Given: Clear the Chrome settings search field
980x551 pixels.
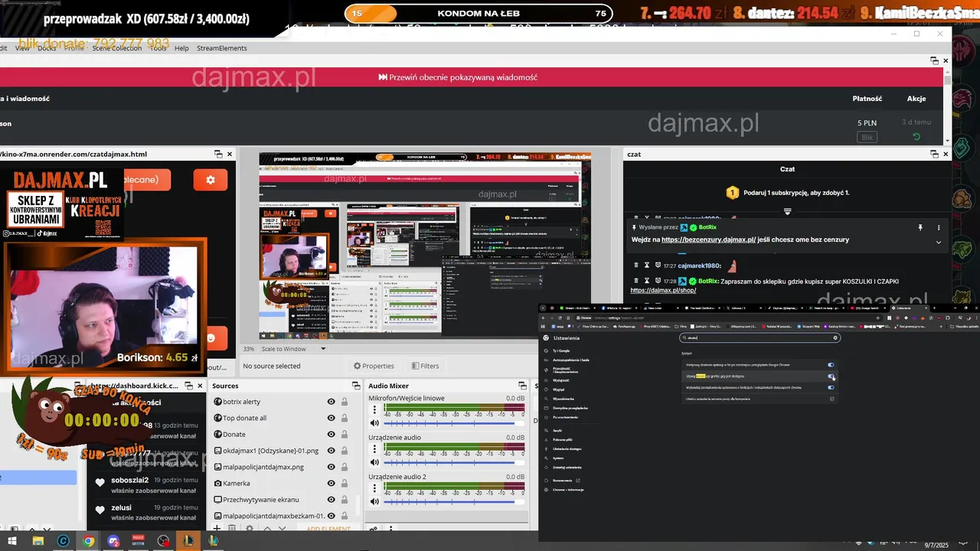Looking at the screenshot, I should (835, 337).
